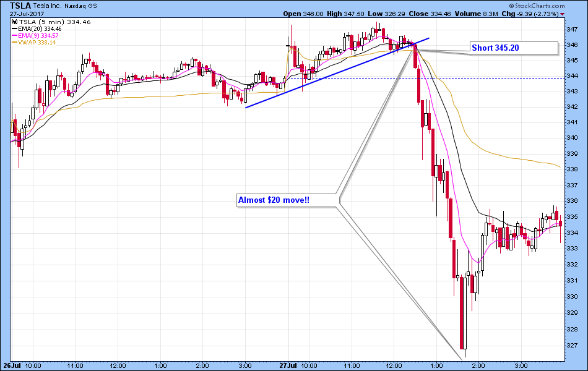
Task: Select the Tesla Inc. company name
Action: tap(47, 6)
